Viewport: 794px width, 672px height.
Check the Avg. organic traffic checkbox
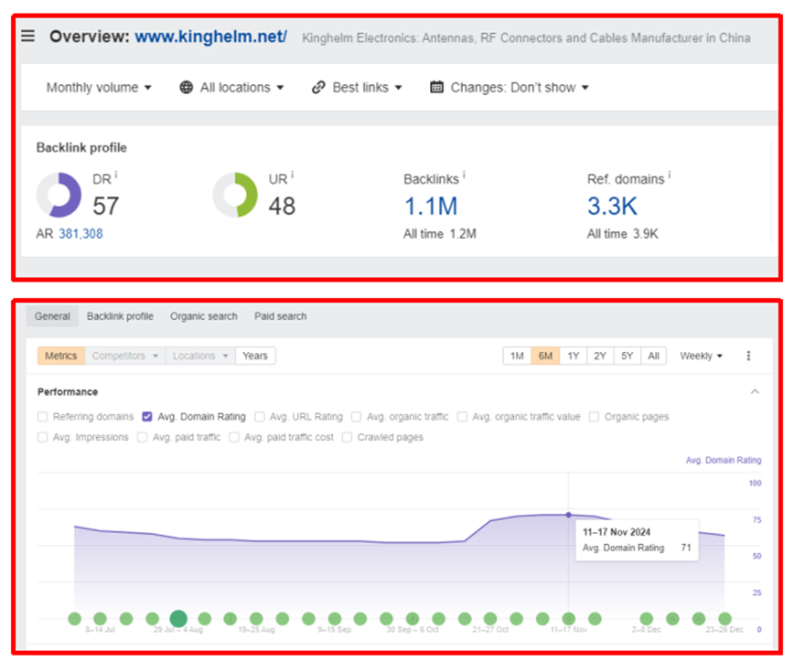click(357, 417)
